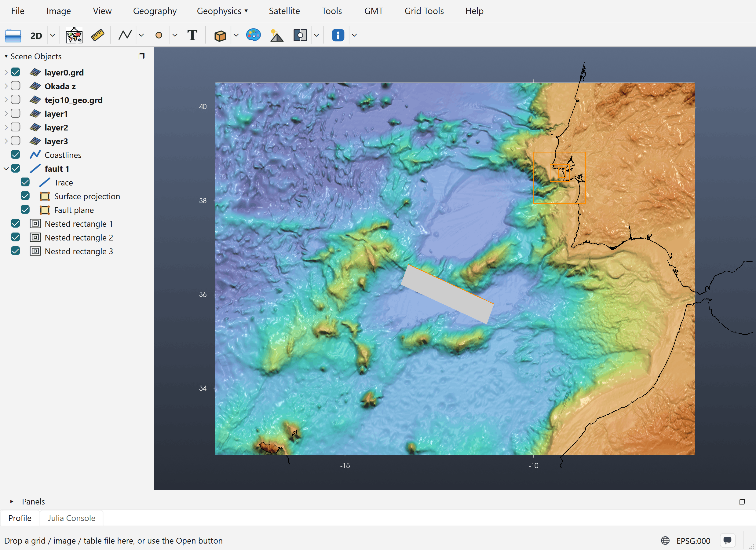
Task: Click the EPSG:000 projection label
Action: [x=693, y=541]
